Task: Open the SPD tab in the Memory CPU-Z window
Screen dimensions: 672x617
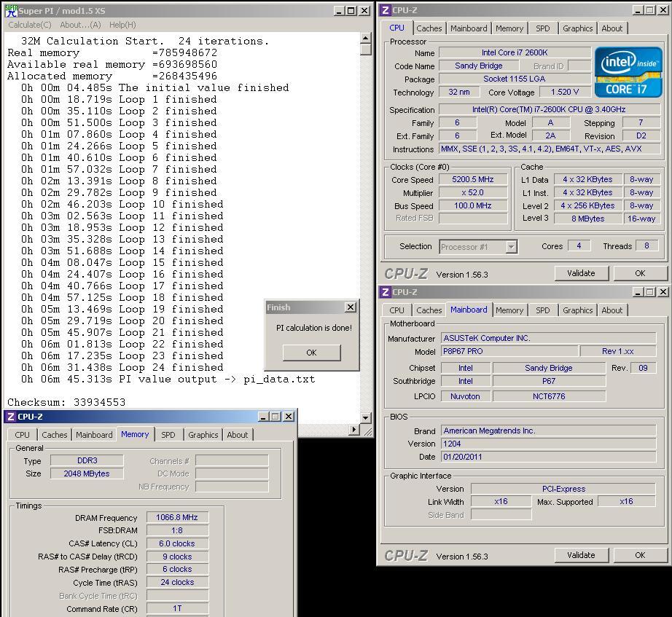Action: click(x=168, y=435)
